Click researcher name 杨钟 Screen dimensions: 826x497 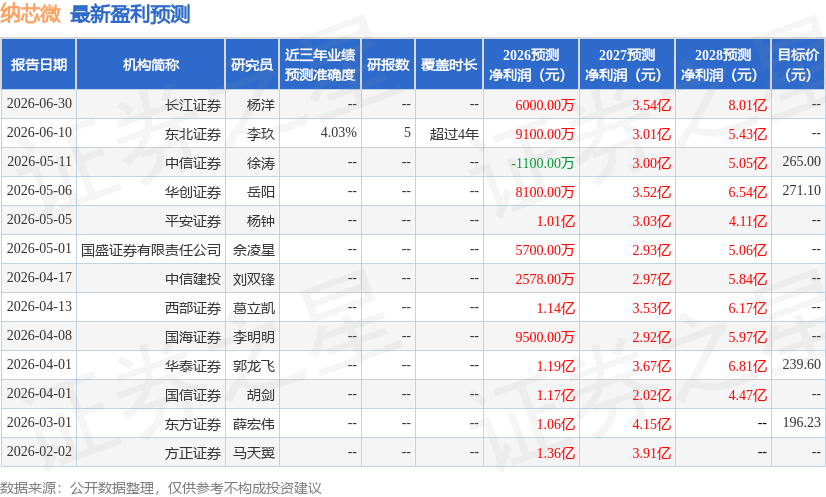pos(261,221)
